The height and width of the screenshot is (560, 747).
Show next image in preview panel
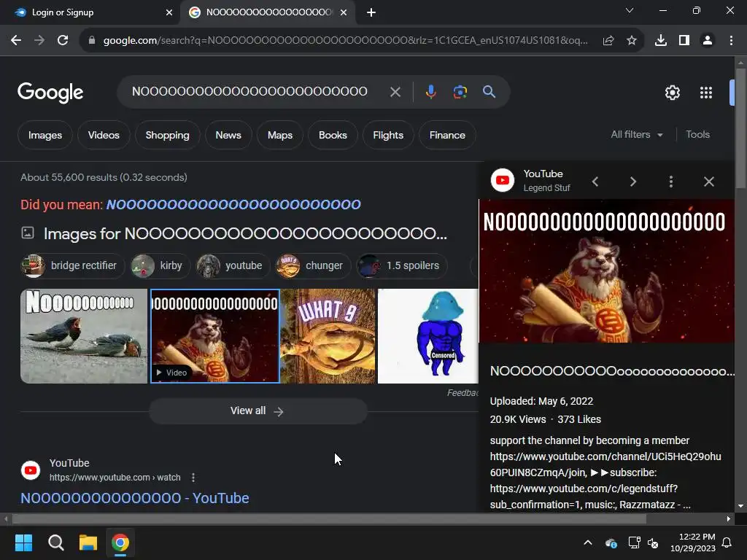click(x=633, y=182)
